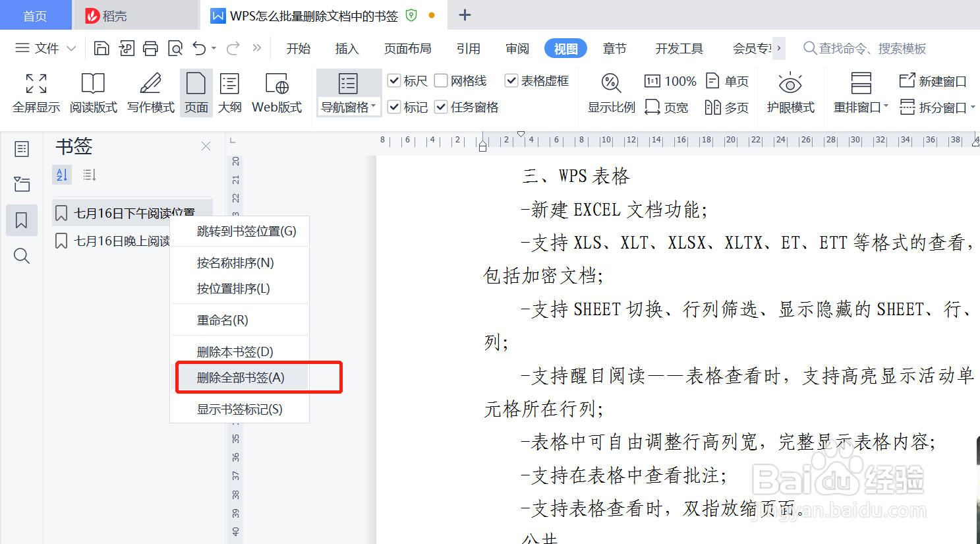The height and width of the screenshot is (544, 980).
Task: Choose 跳转到书签位置(G) from context menu
Action: coord(240,231)
